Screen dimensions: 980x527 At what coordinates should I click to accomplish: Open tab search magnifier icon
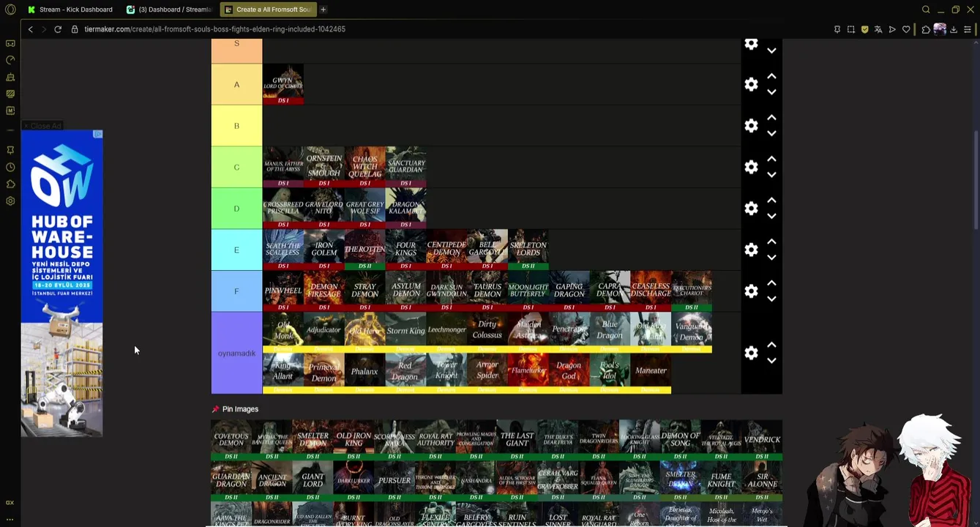pyautogui.click(x=926, y=10)
